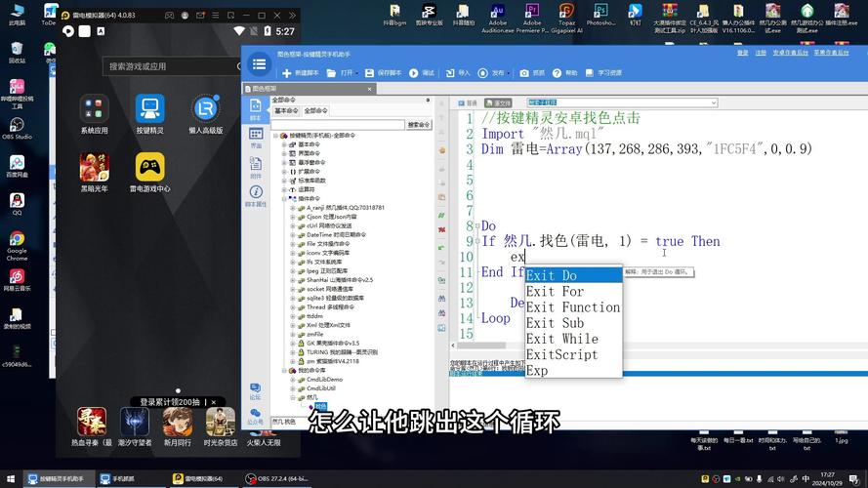
Task: Click the 保存脚本 save script icon
Action: pyautogui.click(x=369, y=73)
